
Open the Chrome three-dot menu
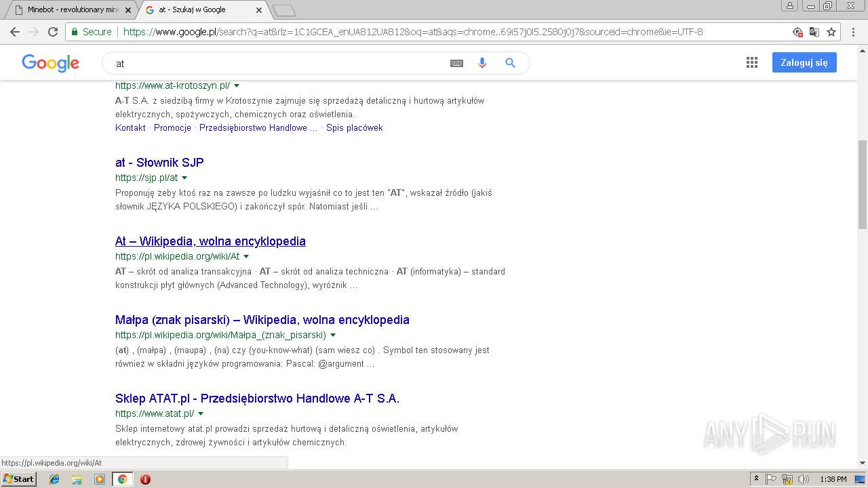854,32
